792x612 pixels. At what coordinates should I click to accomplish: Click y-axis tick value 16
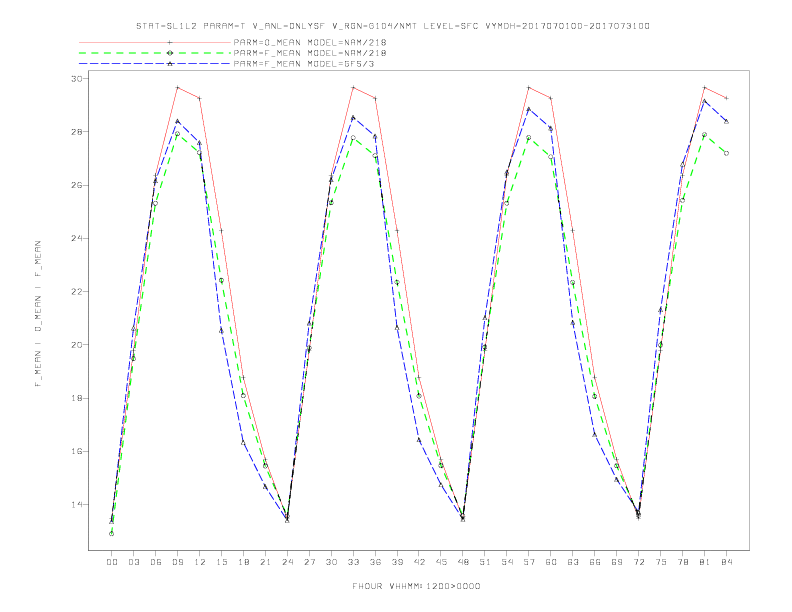point(76,451)
